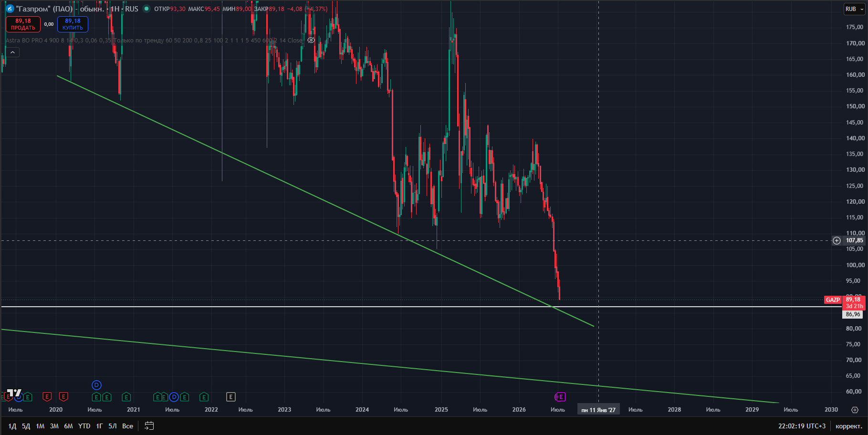Click the green market status dot
The image size is (868, 435).
pos(146,9)
